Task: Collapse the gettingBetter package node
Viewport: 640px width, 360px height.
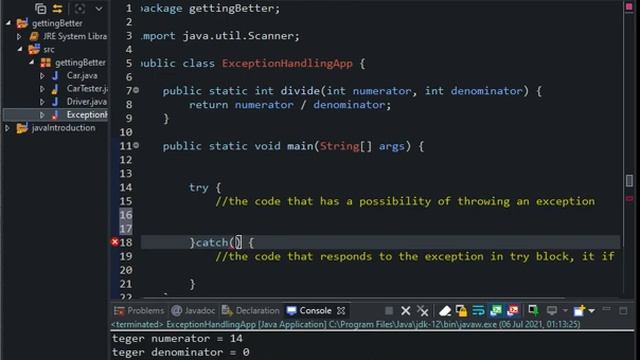Action: click(31, 62)
